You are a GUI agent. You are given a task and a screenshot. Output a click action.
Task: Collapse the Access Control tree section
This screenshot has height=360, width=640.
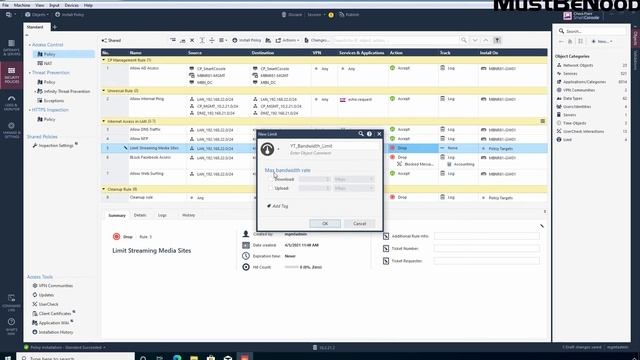(30, 45)
